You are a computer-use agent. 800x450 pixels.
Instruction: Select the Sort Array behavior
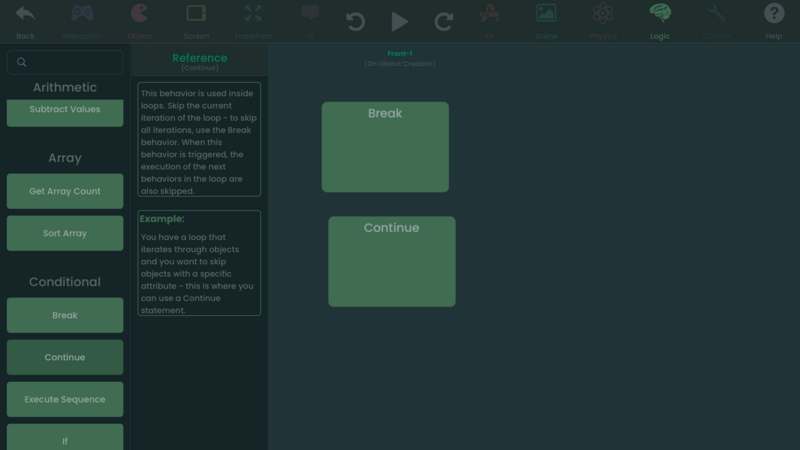point(65,233)
